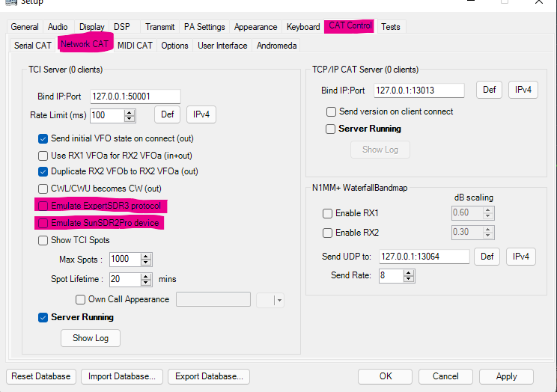Open the Andromeda tab

pyautogui.click(x=276, y=46)
